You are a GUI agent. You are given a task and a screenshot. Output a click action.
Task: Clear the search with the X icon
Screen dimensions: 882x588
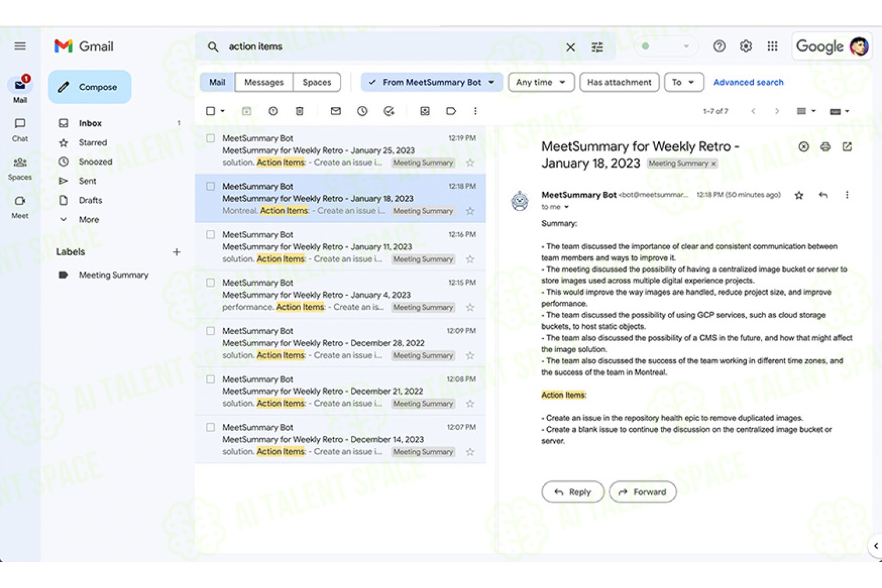(x=570, y=47)
